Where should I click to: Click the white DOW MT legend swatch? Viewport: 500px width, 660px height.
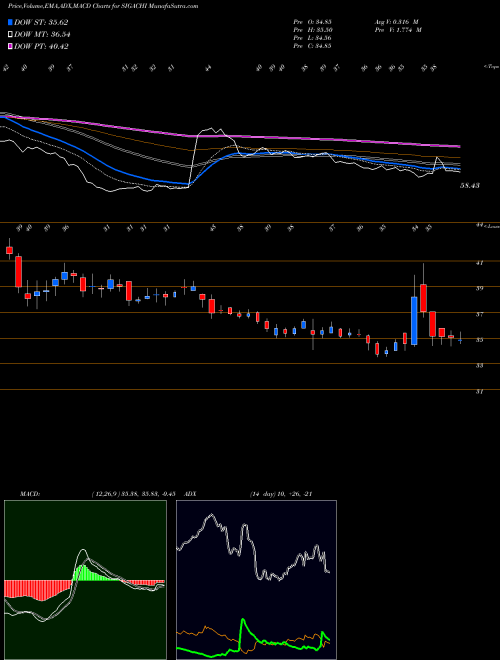10,35
